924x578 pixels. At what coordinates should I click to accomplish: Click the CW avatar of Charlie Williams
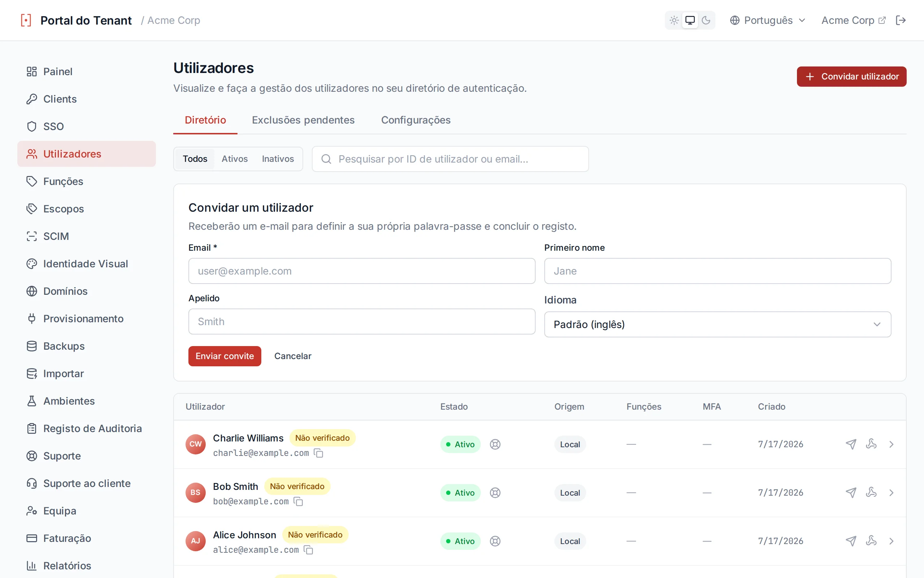click(196, 444)
